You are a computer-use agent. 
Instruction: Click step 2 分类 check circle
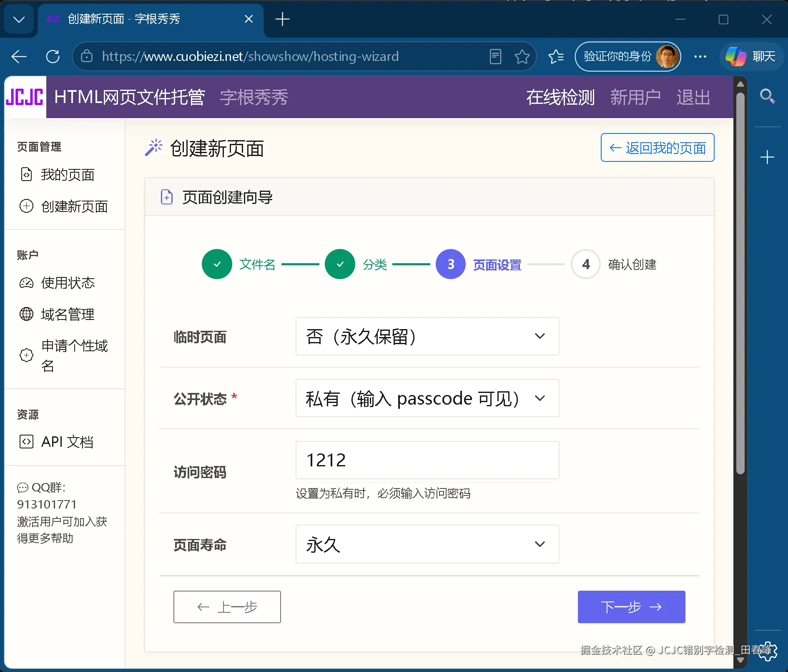[x=340, y=264]
